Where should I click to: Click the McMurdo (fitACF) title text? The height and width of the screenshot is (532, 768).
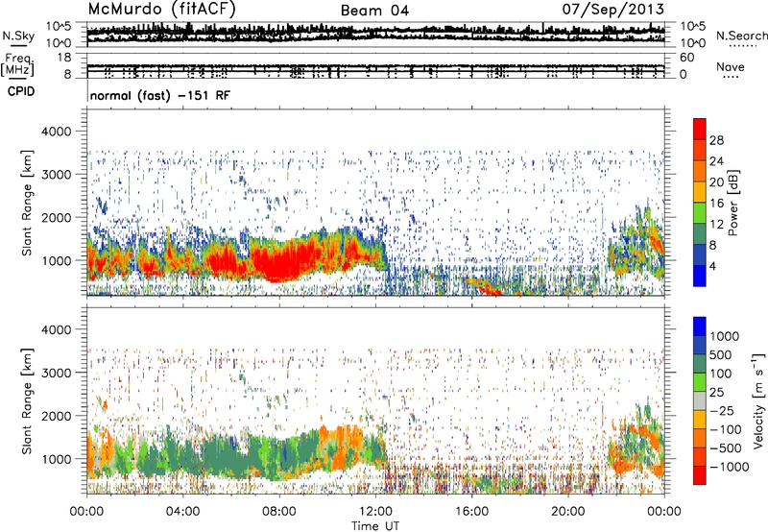[161, 10]
